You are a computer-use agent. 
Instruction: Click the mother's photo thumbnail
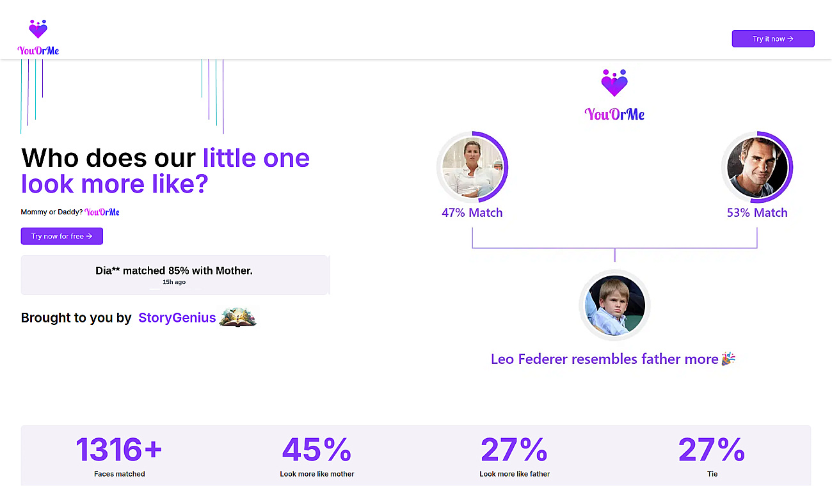tap(472, 168)
